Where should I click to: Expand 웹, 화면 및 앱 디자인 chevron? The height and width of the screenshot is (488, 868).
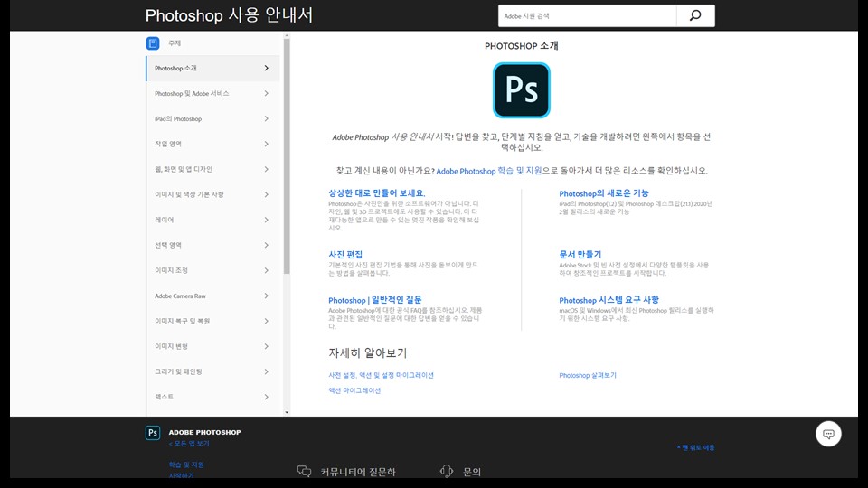coord(266,169)
